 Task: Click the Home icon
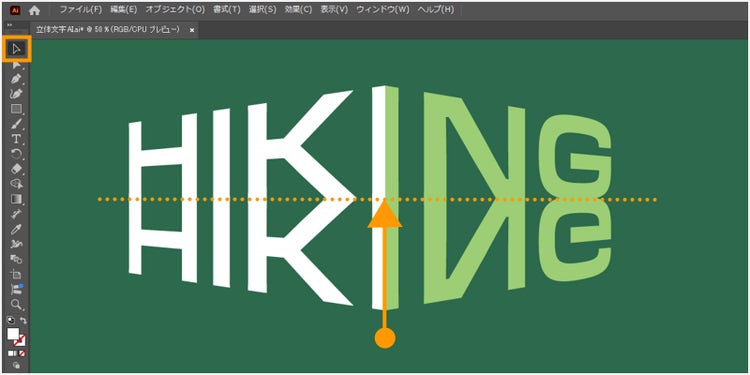(x=34, y=10)
